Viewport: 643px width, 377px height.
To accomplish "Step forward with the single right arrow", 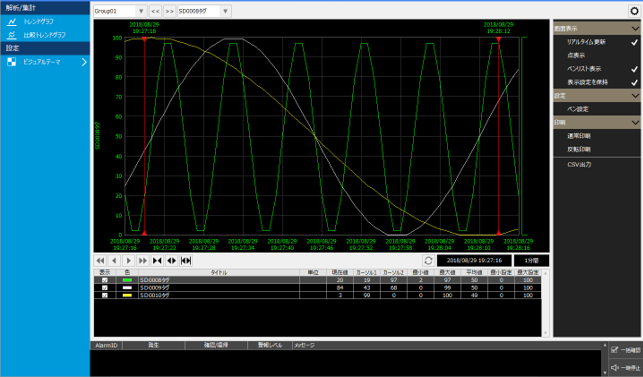I will pyautogui.click(x=128, y=260).
